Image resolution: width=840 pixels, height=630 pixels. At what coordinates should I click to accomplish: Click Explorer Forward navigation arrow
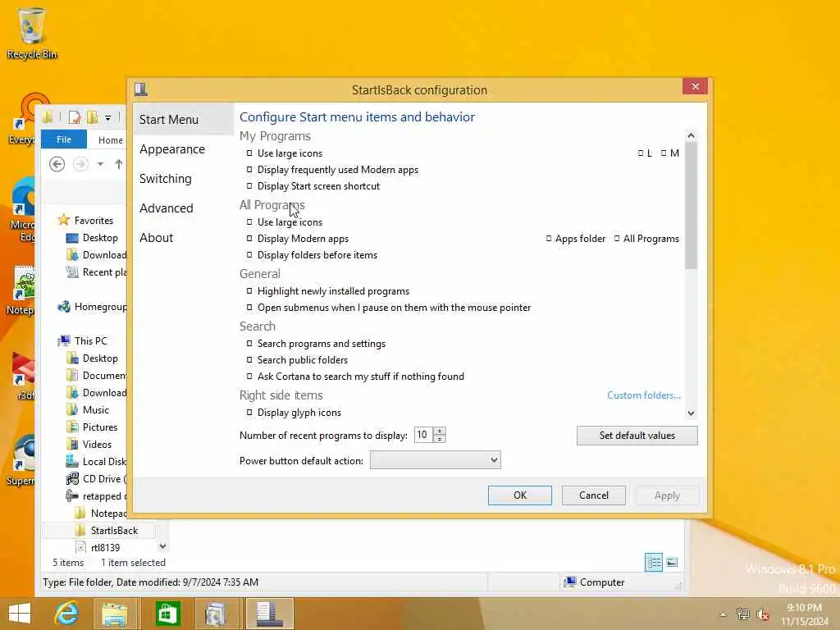tap(80, 164)
